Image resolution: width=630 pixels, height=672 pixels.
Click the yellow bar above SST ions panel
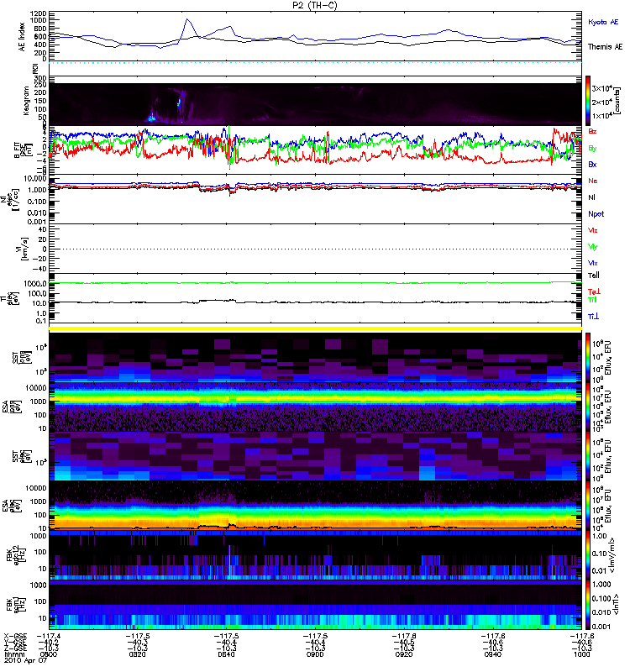point(315,328)
